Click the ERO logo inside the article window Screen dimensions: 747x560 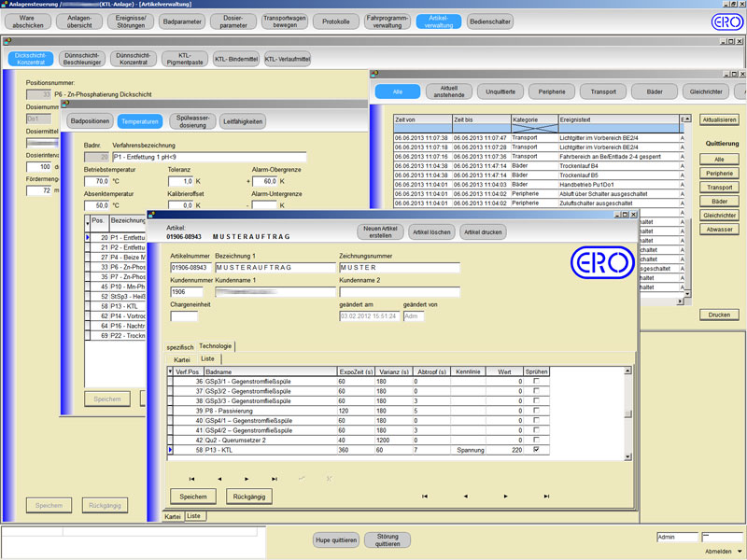point(601,263)
